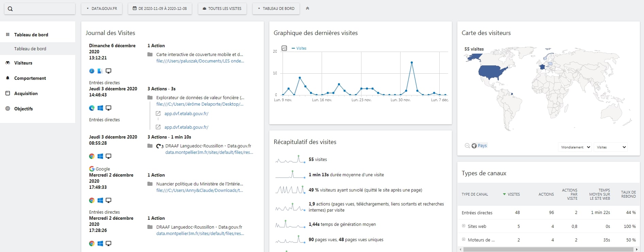The image size is (644, 252).
Task: Open the data.montpellier3m.fr link of the 17:28:26 visit
Action: coord(200,234)
